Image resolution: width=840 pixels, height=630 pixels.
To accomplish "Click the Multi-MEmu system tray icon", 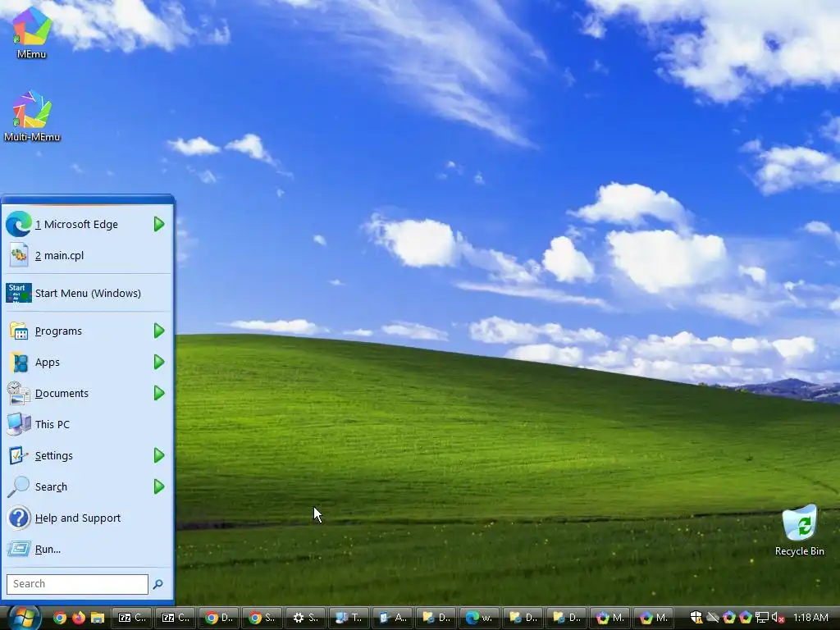I will [729, 618].
